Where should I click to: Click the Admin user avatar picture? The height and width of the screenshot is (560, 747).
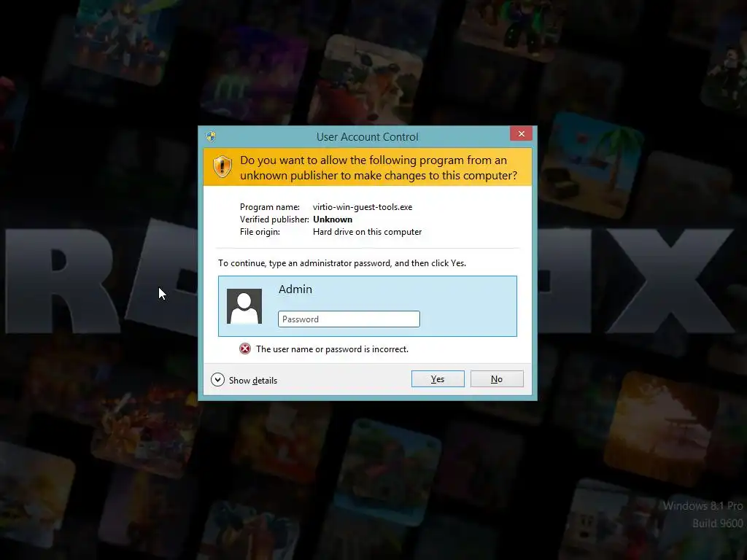click(244, 306)
